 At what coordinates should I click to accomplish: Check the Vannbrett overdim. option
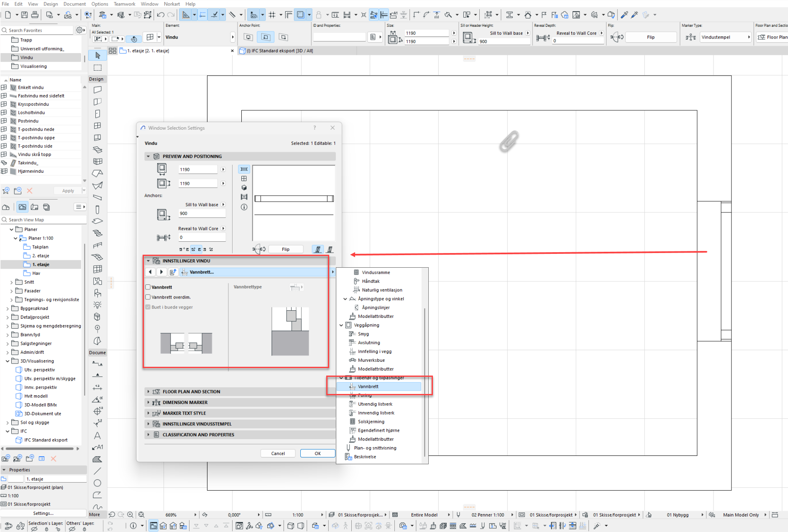pyautogui.click(x=148, y=297)
